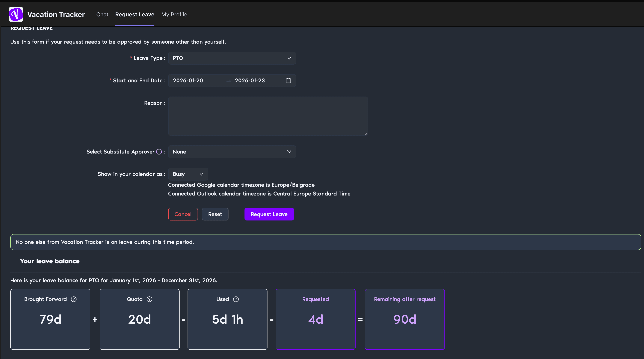Expand the Leave Type PTO dropdown
The height and width of the screenshot is (359, 644).
tap(232, 58)
